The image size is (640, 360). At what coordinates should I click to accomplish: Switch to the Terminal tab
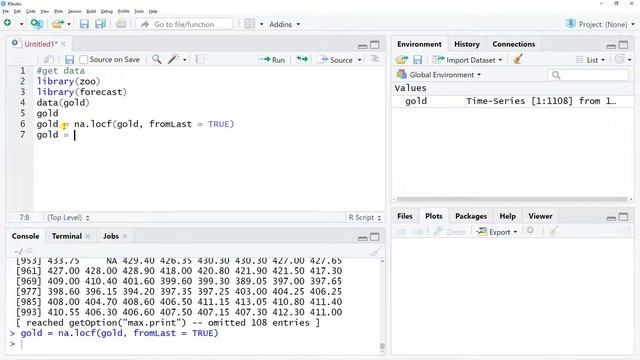(67, 236)
